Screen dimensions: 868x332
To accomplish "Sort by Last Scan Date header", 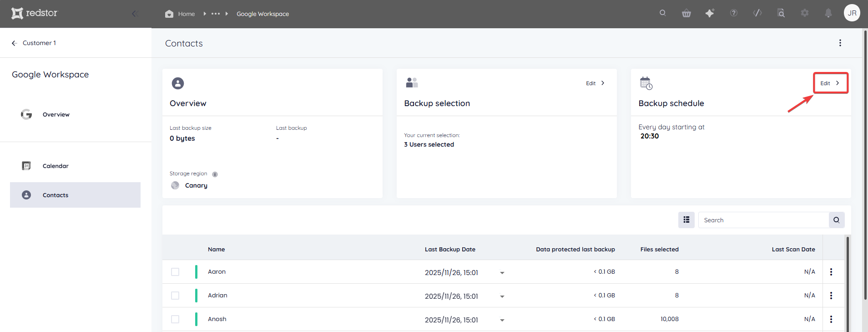I will click(x=793, y=250).
